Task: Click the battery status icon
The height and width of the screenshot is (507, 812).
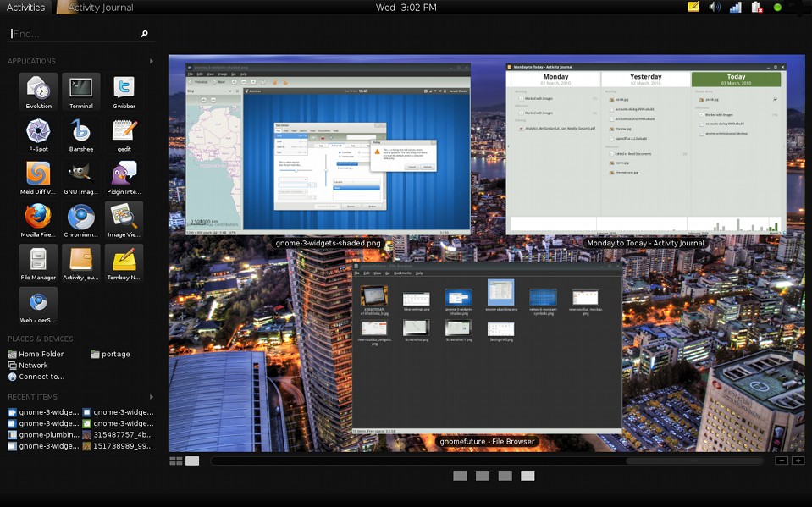Action: (757, 8)
